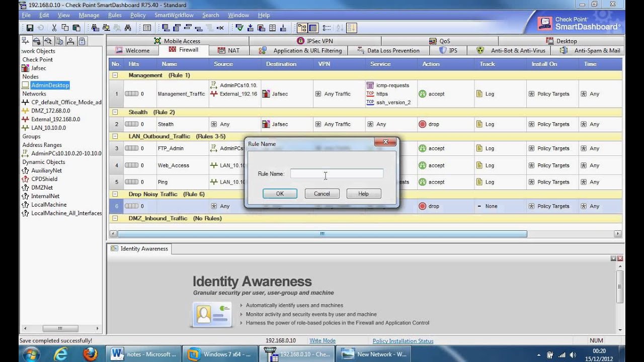
Task: Click Help in the Rule Name dialog
Action: (364, 194)
